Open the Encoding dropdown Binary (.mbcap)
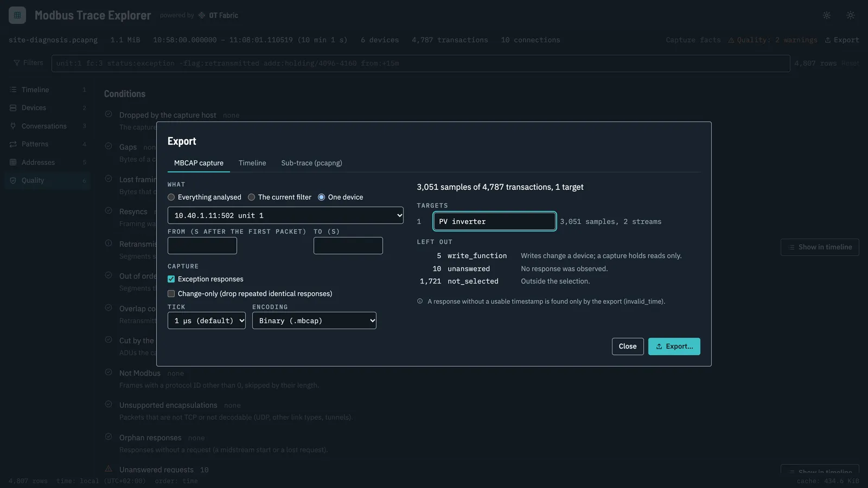 pos(314,320)
